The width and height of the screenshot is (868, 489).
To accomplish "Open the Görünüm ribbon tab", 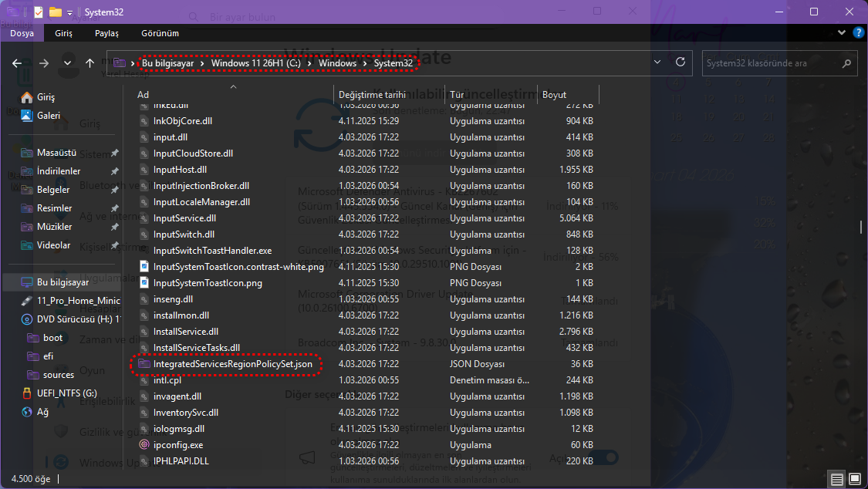I will click(160, 33).
